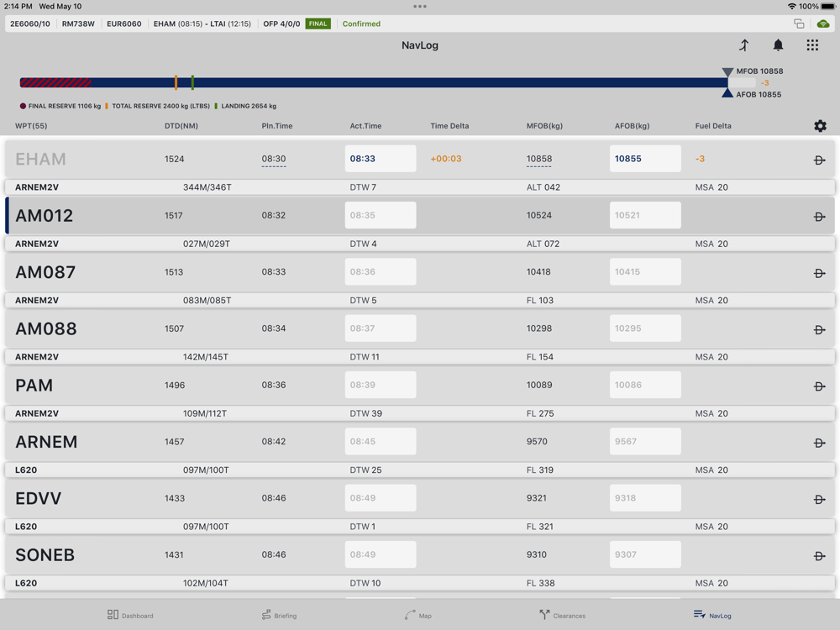Tap the Wi-Fi status icon
The width and height of the screenshot is (840, 630).
[791, 7]
